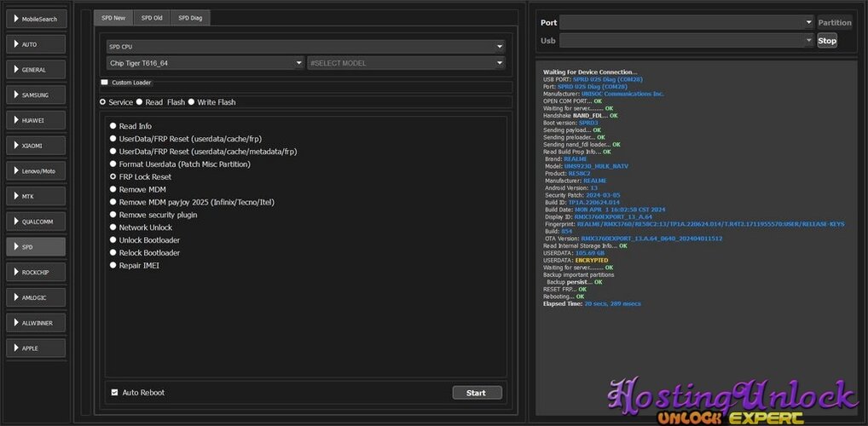Open the SPD sidebar section
The width and height of the screenshot is (868, 426).
pyautogui.click(x=36, y=247)
